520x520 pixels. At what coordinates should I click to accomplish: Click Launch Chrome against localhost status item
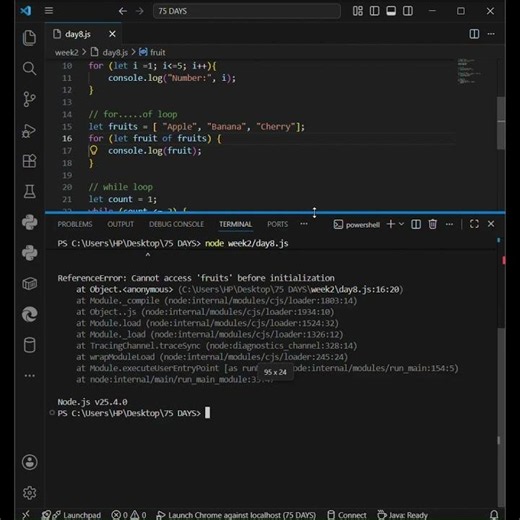click(x=236, y=515)
